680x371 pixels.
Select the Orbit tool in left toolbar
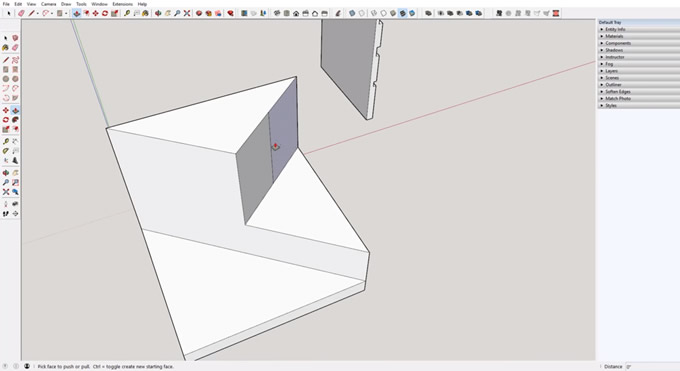coord(6,173)
